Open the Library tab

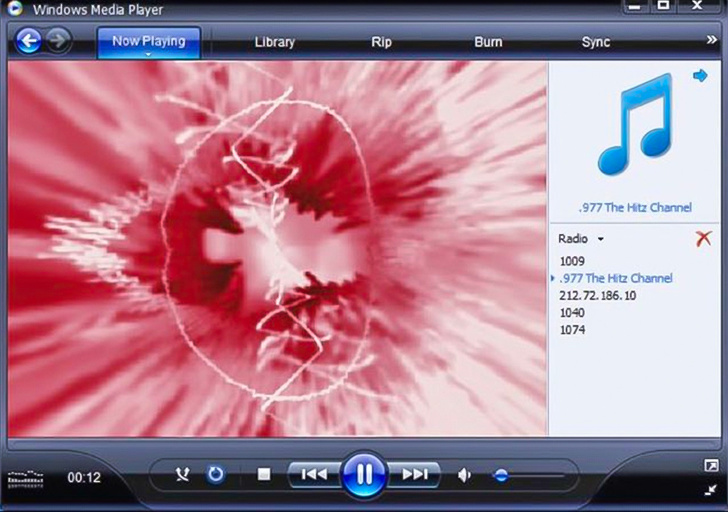click(x=274, y=42)
